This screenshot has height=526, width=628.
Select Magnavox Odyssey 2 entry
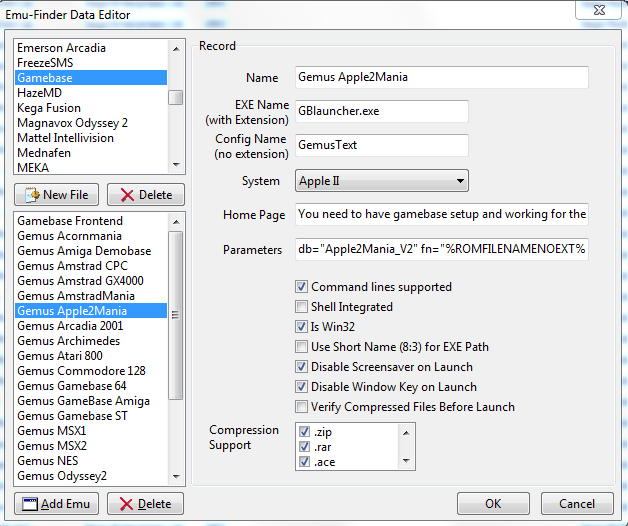(x=91, y=123)
